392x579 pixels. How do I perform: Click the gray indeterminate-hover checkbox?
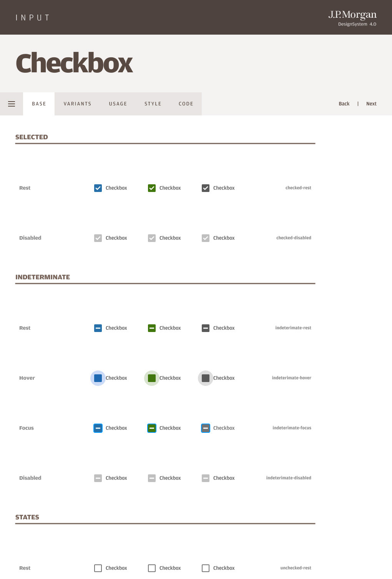(206, 378)
